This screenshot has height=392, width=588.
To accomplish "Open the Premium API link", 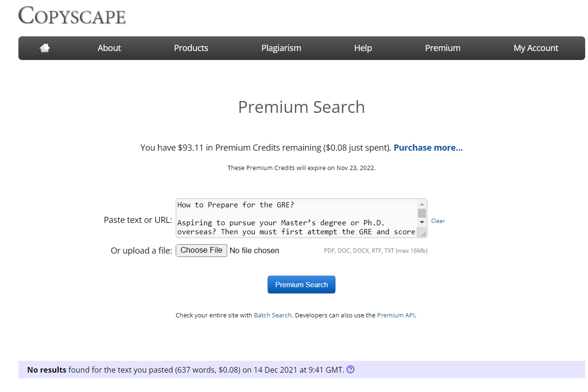I will coord(396,315).
